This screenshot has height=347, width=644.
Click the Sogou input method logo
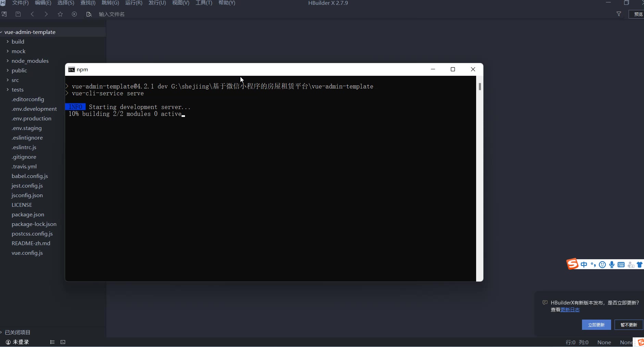[572, 264]
